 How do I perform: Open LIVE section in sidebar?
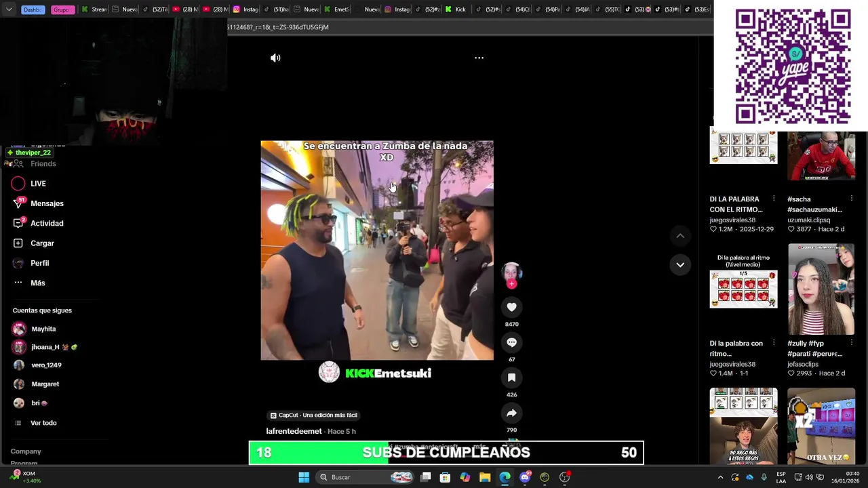[38, 184]
